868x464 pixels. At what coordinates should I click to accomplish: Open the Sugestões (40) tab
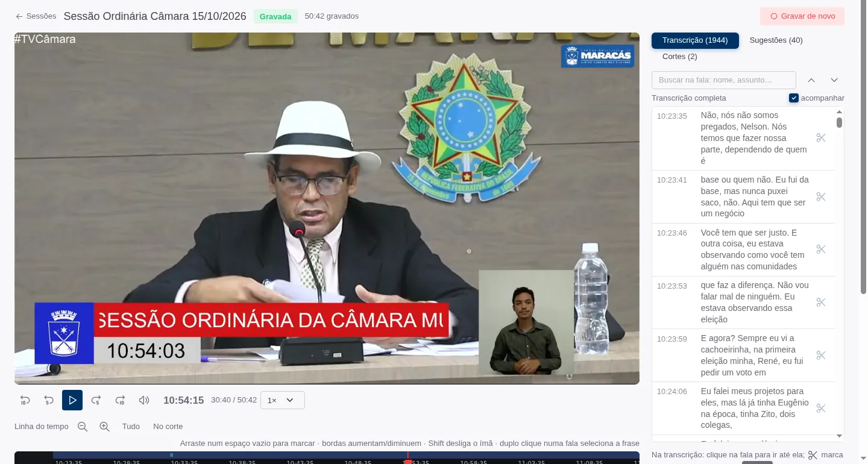pyautogui.click(x=776, y=40)
